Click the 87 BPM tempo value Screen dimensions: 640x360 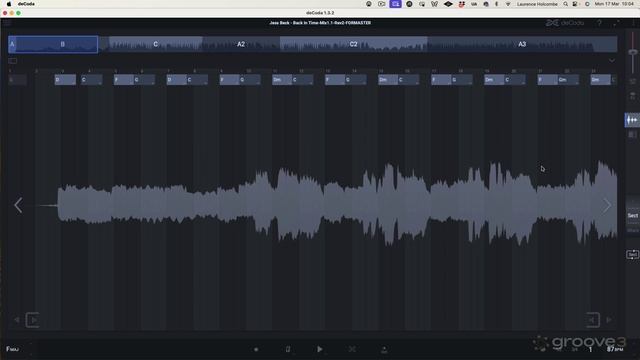point(614,349)
